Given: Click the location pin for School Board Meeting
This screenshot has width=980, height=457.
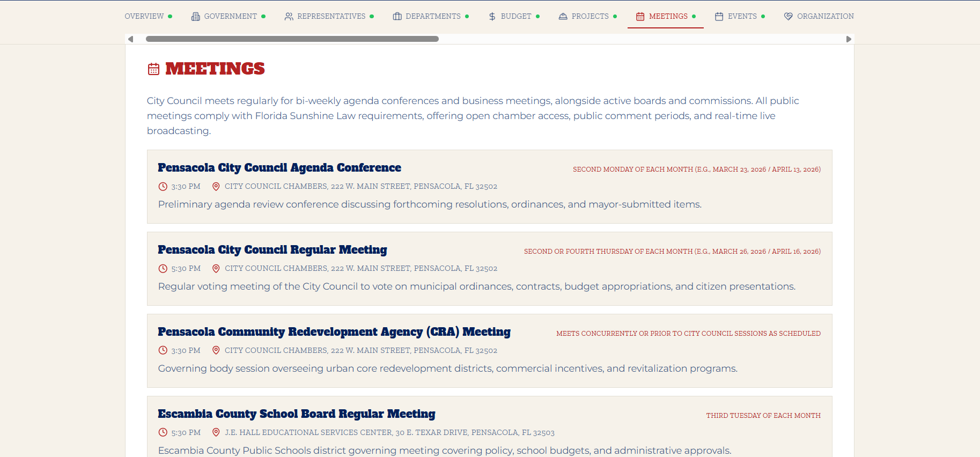Looking at the screenshot, I should point(216,433).
